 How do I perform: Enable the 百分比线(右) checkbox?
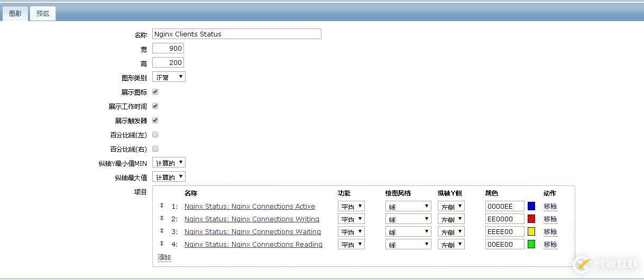[155, 148]
